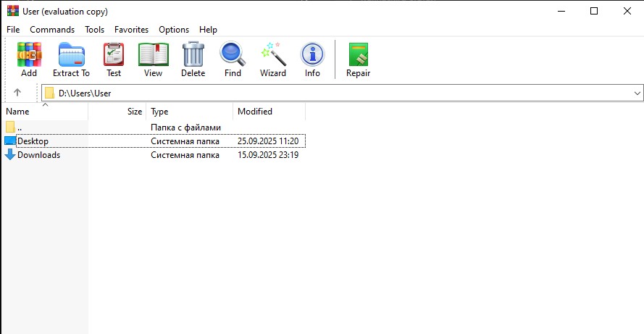Open the File menu
This screenshot has width=644, height=334.
pyautogui.click(x=13, y=30)
